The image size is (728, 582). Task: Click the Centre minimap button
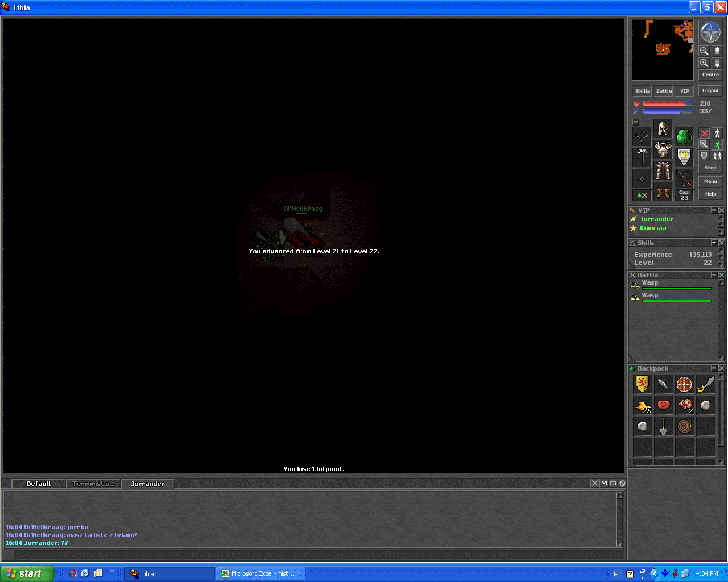tap(710, 74)
